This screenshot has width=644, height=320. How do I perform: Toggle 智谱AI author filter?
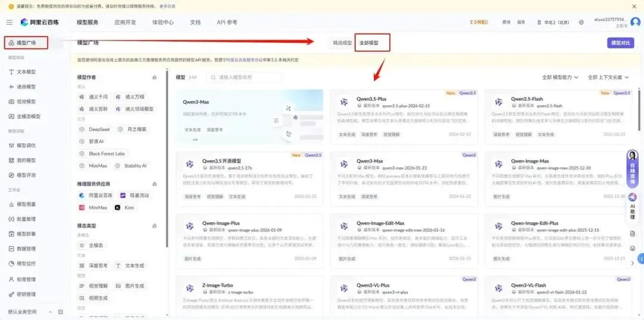point(92,141)
